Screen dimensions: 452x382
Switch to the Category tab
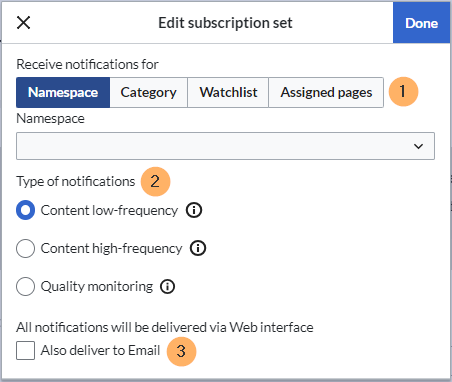pyautogui.click(x=149, y=92)
